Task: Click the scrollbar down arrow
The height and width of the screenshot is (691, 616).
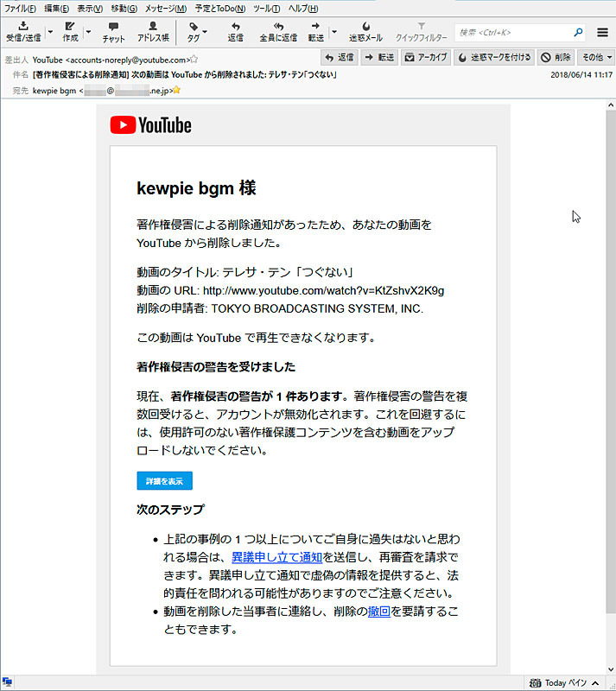Action: [611, 669]
